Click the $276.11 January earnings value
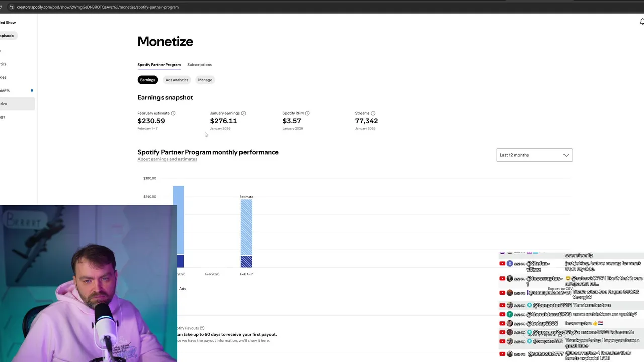The image size is (644, 362). pos(223,121)
